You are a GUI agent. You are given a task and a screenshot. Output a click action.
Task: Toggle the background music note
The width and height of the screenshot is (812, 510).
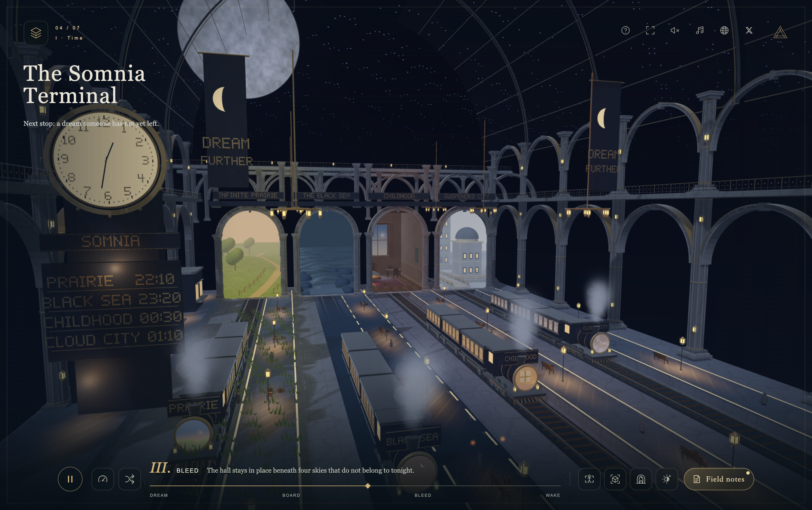tap(700, 30)
